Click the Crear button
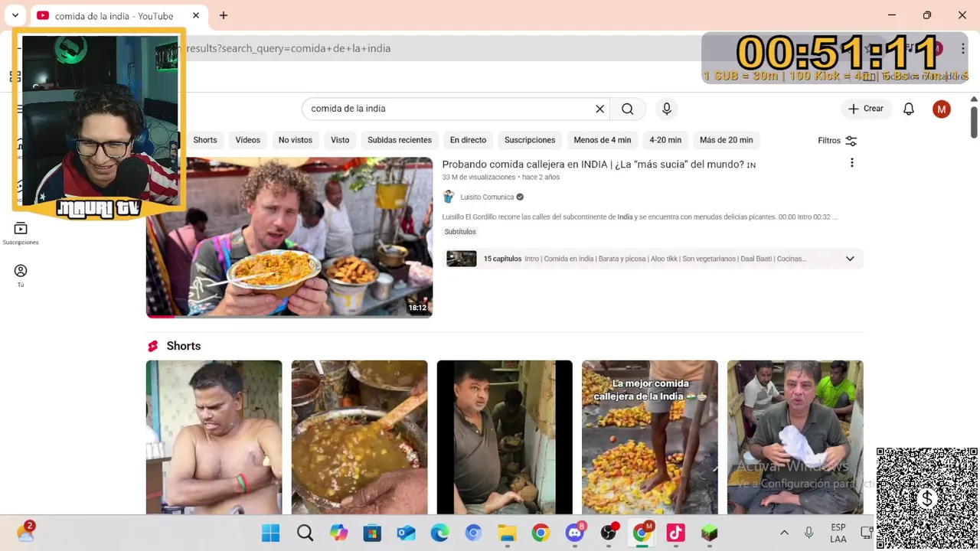This screenshot has height=551, width=980. tap(865, 109)
